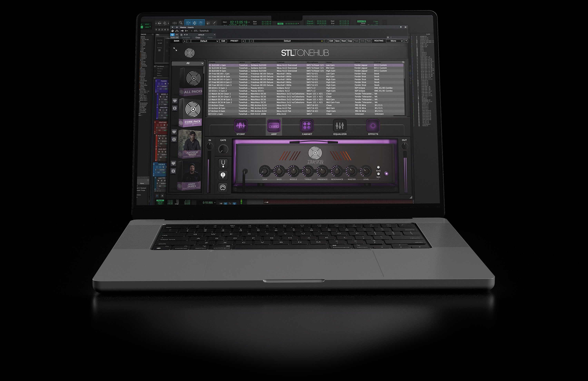
Task: Open the tuner with tuning fork icon
Action: [223, 163]
